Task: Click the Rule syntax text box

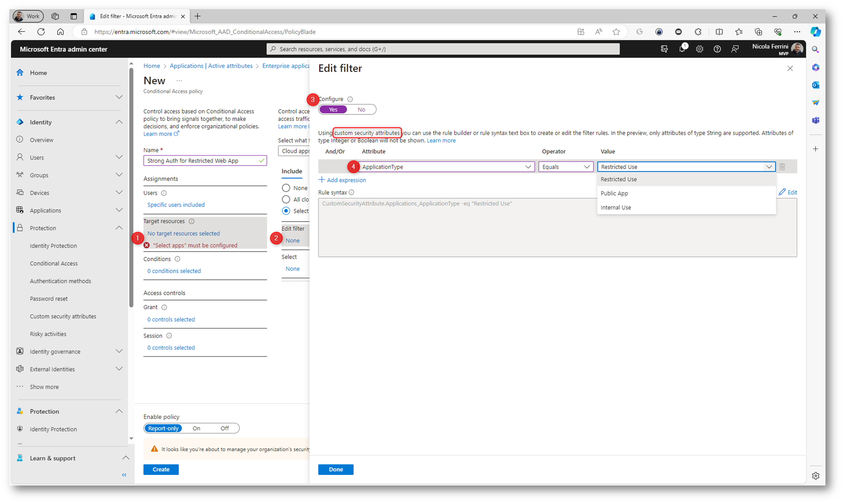Action: point(557,227)
